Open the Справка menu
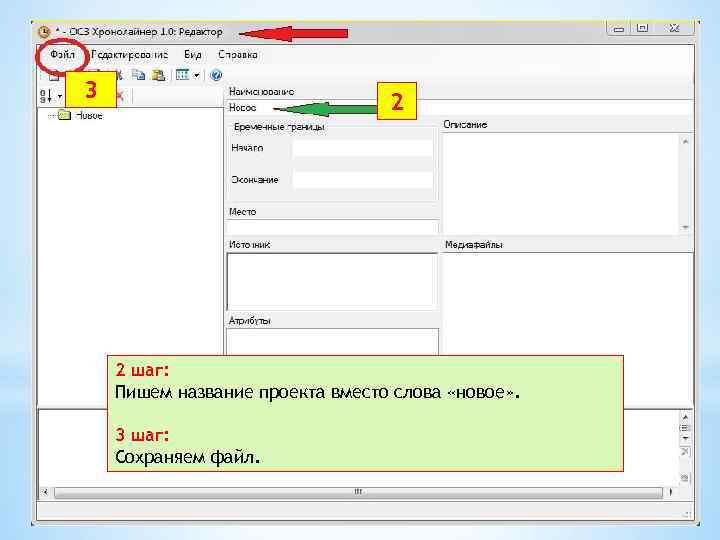 click(x=237, y=55)
